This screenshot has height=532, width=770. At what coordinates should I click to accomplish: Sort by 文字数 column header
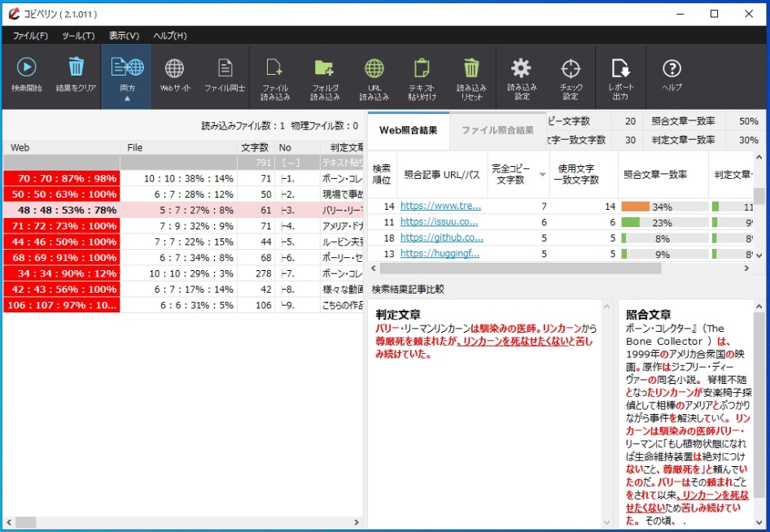[x=256, y=147]
